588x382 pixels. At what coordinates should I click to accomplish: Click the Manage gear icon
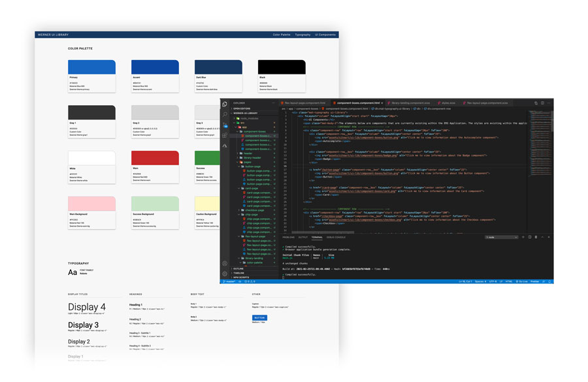point(225,274)
